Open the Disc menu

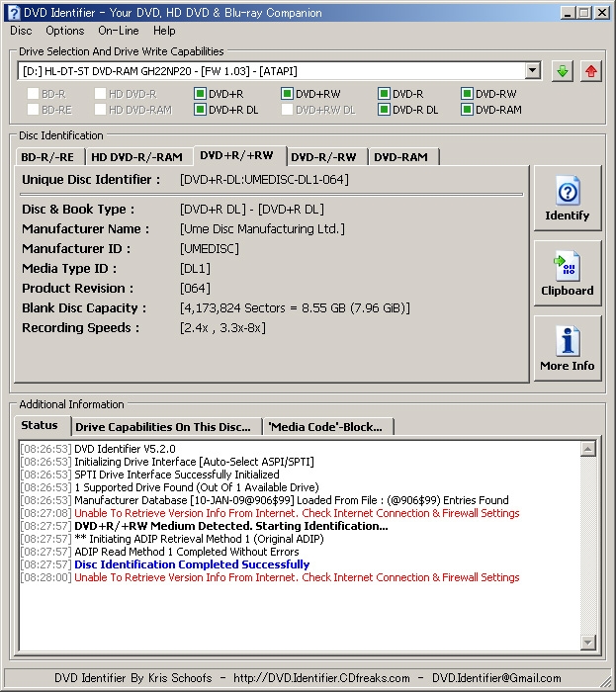click(x=21, y=31)
